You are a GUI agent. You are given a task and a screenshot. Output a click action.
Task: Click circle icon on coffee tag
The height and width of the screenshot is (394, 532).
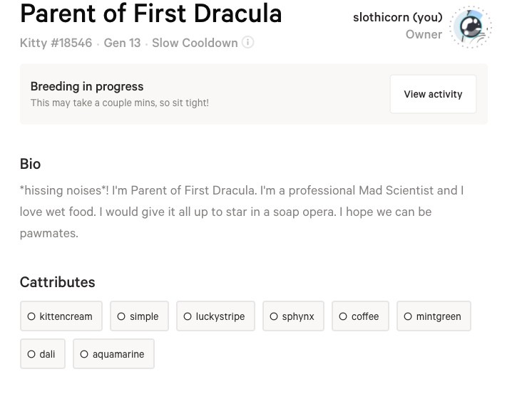coord(343,316)
